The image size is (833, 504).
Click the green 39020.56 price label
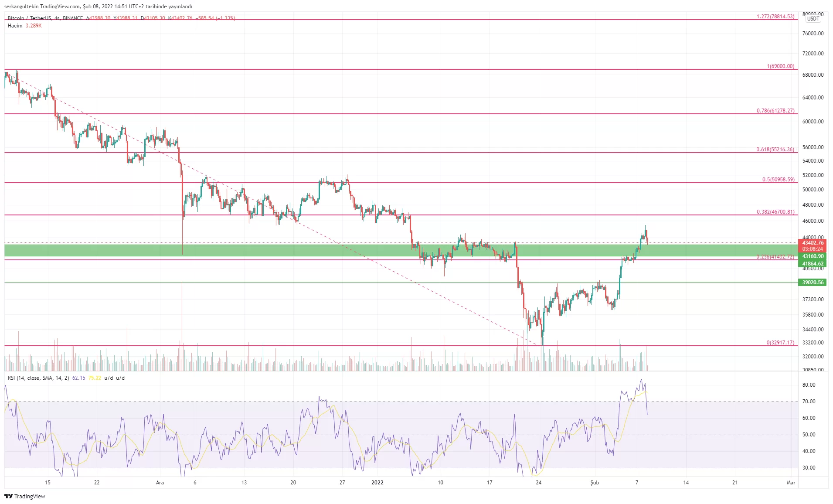813,283
